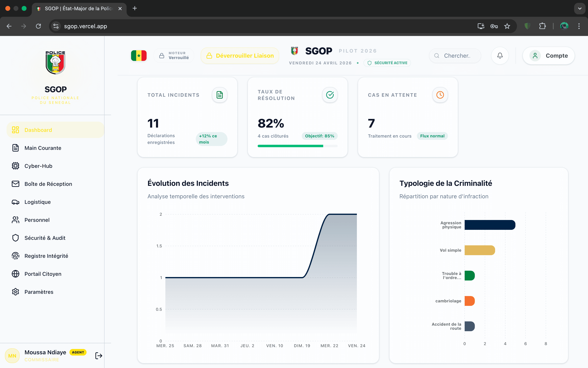Select the Dashboard menu item
Viewport: 588px width, 368px height.
click(55, 130)
